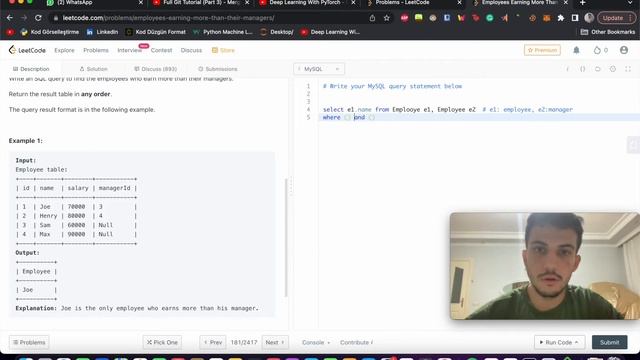The image size is (640, 360).
Task: Open the Desktop/ bookmark
Action: point(277,32)
